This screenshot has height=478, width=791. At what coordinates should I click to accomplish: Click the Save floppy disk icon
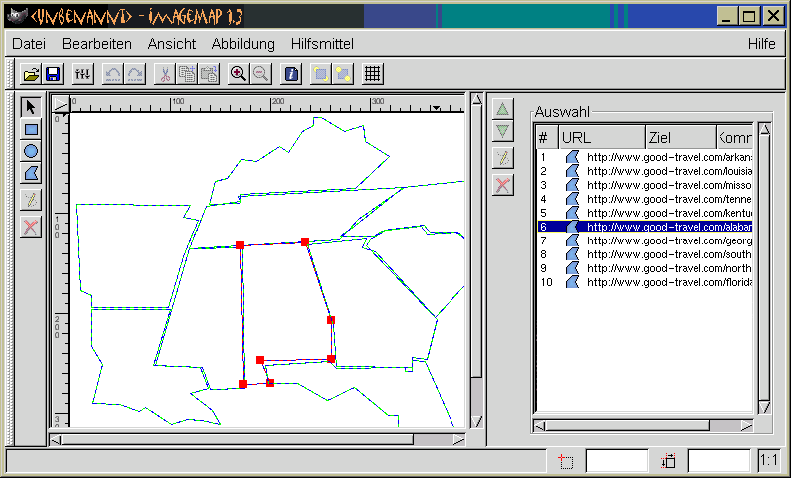pos(53,74)
